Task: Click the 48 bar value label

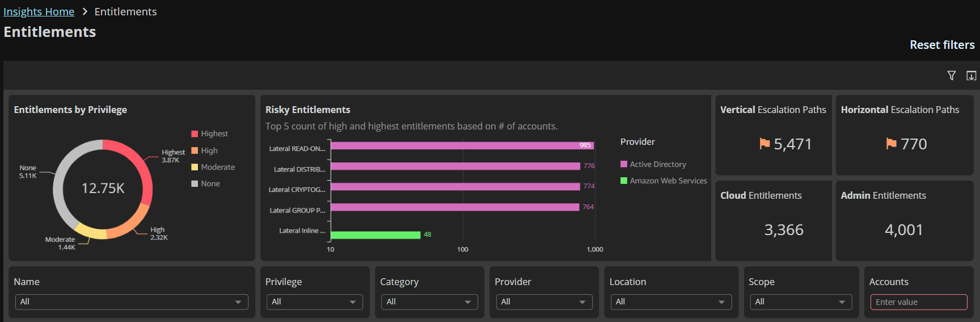Action: 428,235
